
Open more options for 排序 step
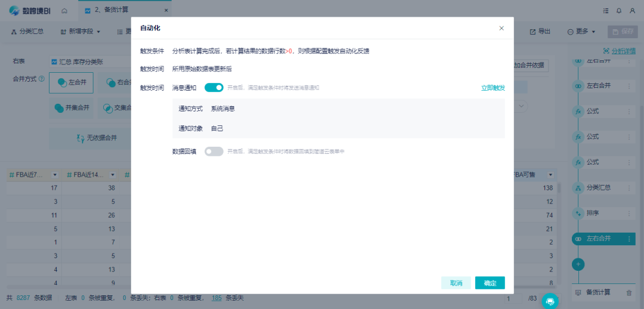tap(629, 214)
